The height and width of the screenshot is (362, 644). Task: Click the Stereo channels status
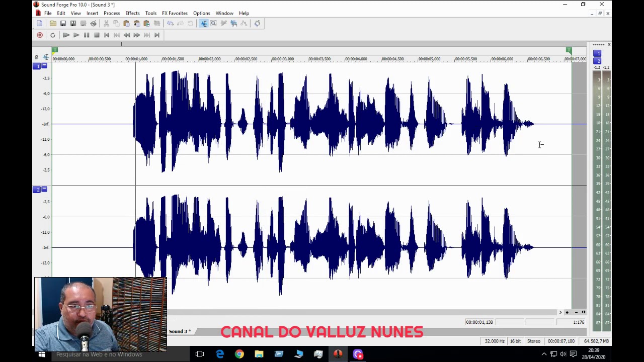(x=534, y=341)
